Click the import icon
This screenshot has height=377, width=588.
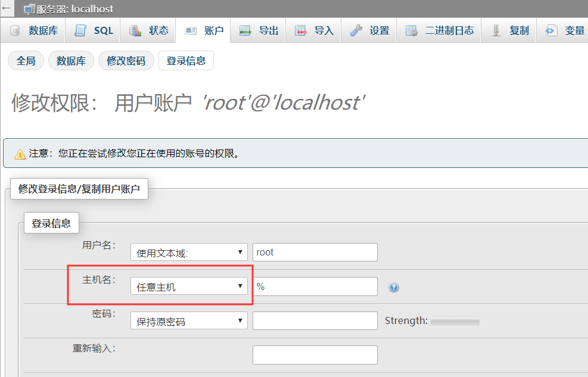click(300, 31)
